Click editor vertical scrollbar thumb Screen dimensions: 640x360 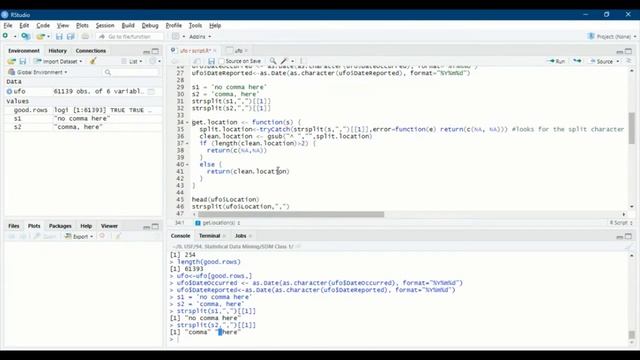(631, 128)
